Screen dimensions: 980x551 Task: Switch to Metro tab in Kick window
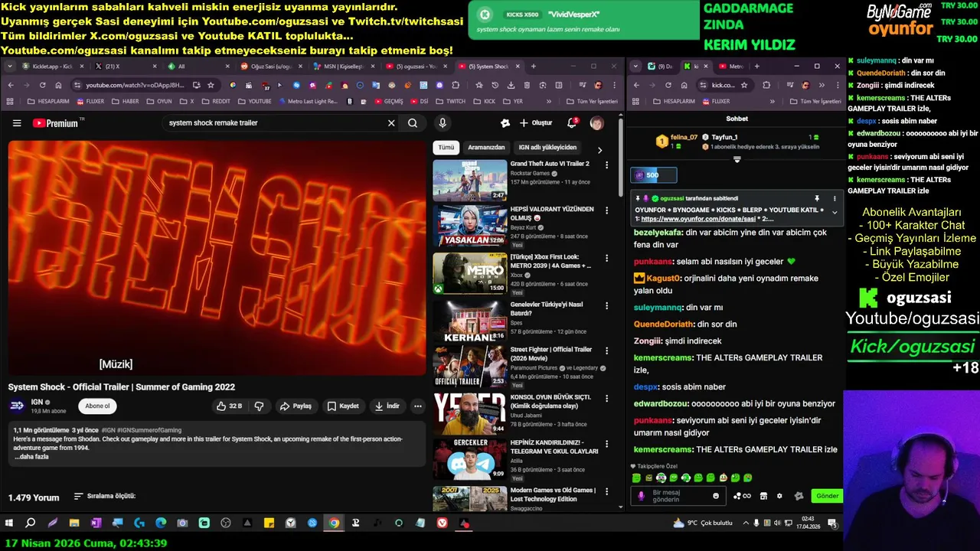[732, 67]
